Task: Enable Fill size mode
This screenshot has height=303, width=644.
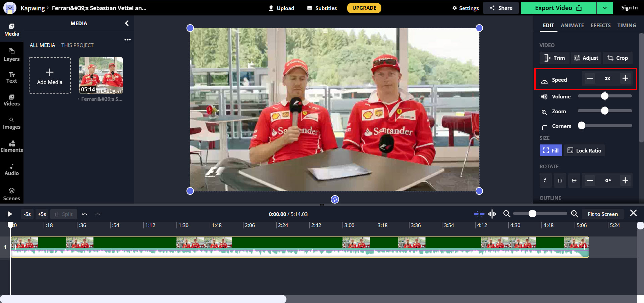Action: pyautogui.click(x=550, y=150)
